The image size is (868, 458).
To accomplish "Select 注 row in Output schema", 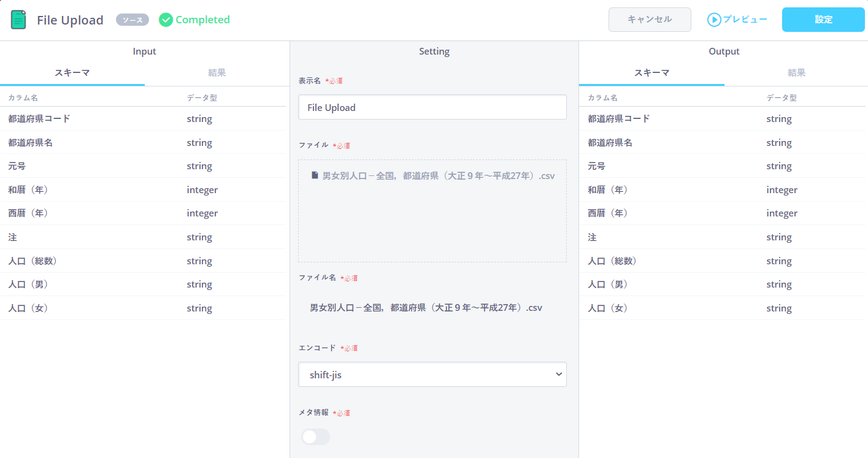I will click(x=723, y=237).
